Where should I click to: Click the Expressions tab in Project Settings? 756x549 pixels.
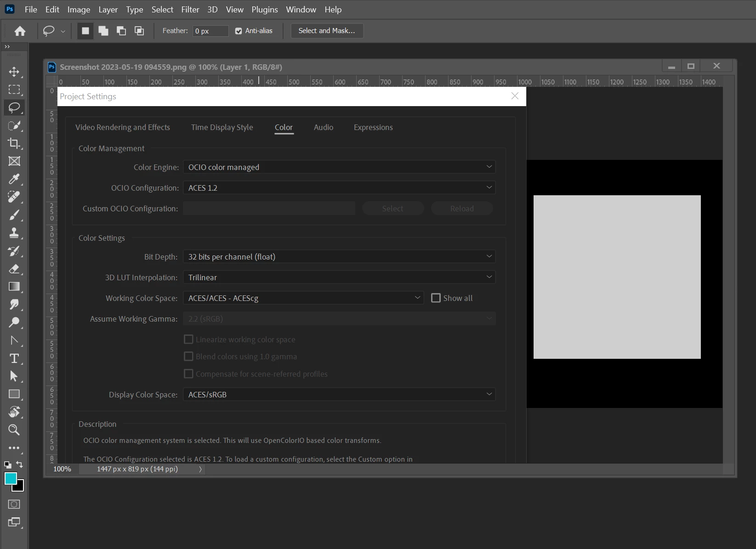tap(373, 127)
